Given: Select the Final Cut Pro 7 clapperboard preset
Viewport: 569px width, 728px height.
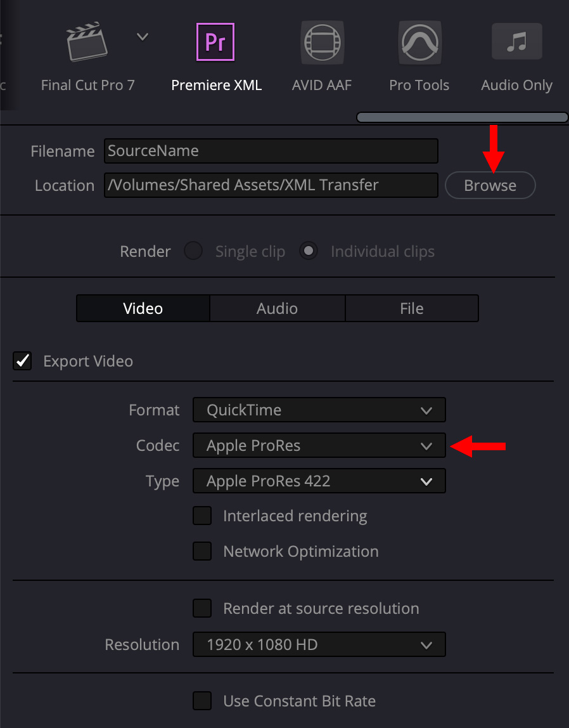Looking at the screenshot, I should (x=87, y=42).
